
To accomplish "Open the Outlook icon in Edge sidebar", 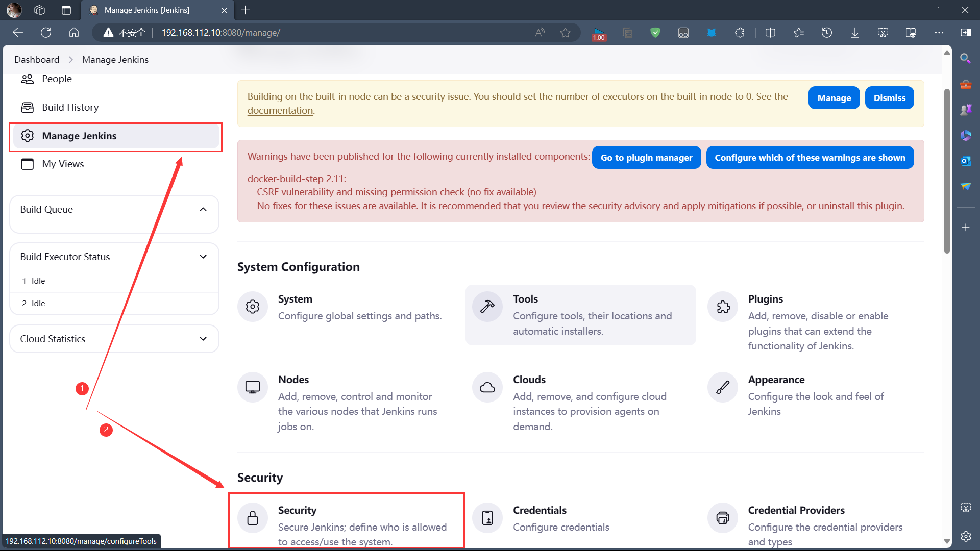I will (x=965, y=161).
